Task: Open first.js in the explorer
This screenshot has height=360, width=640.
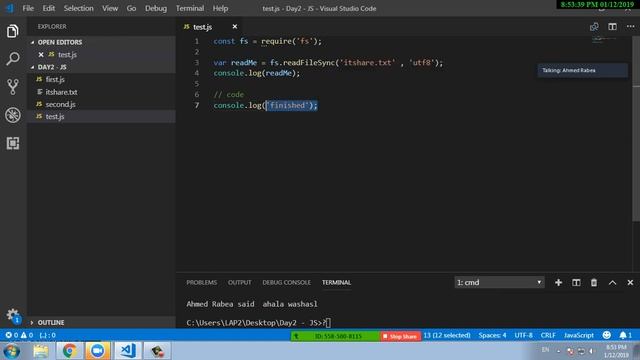Action: pyautogui.click(x=101, y=79)
